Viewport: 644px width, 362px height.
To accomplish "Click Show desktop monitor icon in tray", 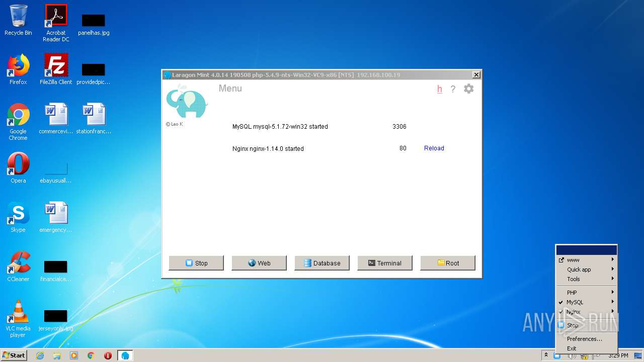I will (638, 355).
